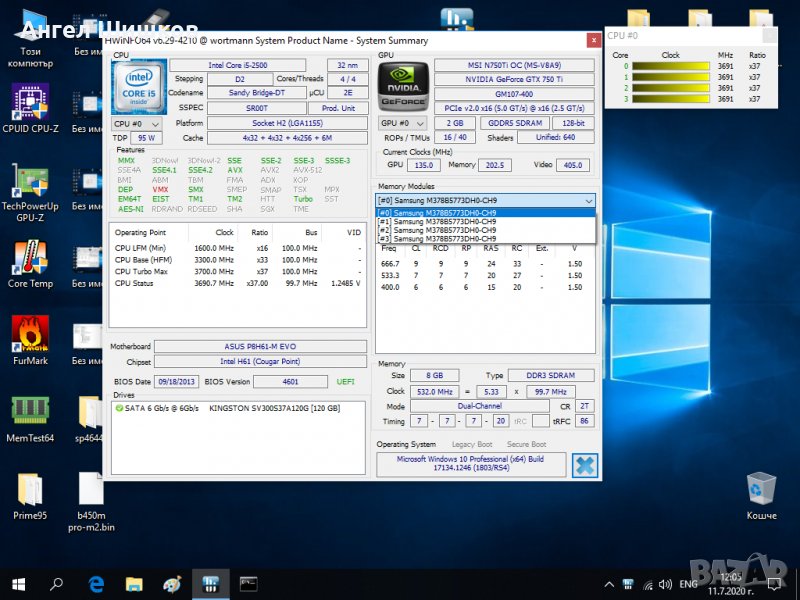Launch Core Temp from the desktop
The width and height of the screenshot is (800, 600).
[30, 260]
